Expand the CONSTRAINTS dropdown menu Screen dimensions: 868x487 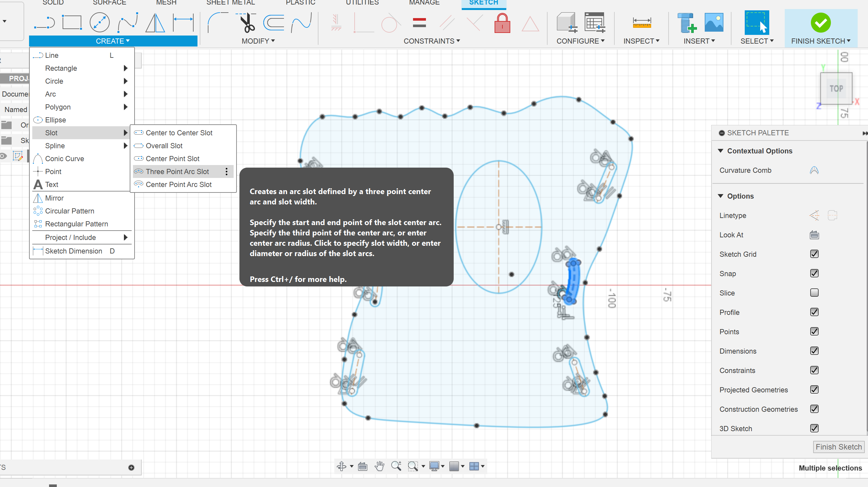432,41
